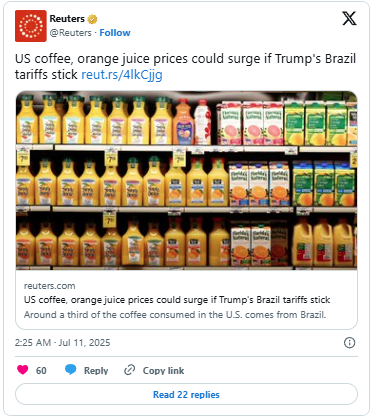Viewport: 385px width, 420px height.
Task: Click the Copy link text
Action: click(163, 371)
